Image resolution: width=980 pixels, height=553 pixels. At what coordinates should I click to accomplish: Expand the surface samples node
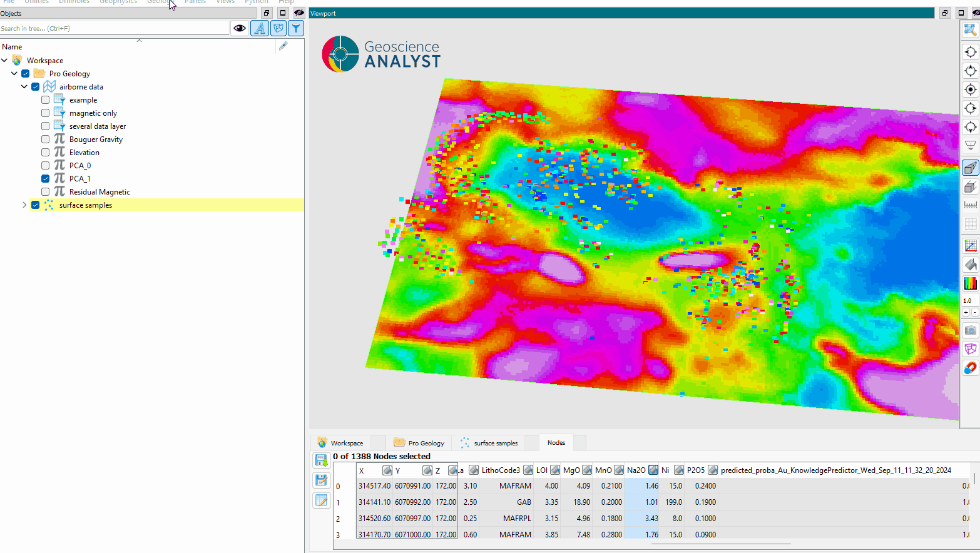[x=24, y=205]
